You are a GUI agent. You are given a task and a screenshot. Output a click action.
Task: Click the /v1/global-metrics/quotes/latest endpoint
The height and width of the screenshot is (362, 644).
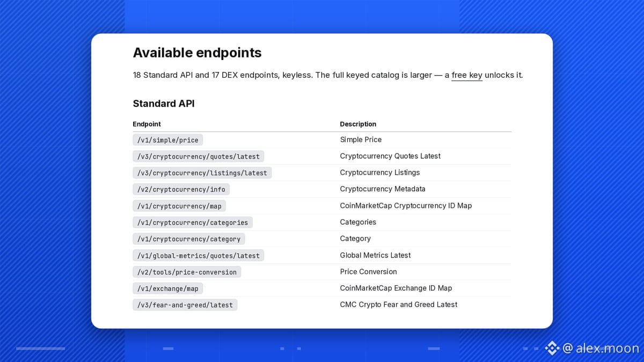click(x=199, y=256)
